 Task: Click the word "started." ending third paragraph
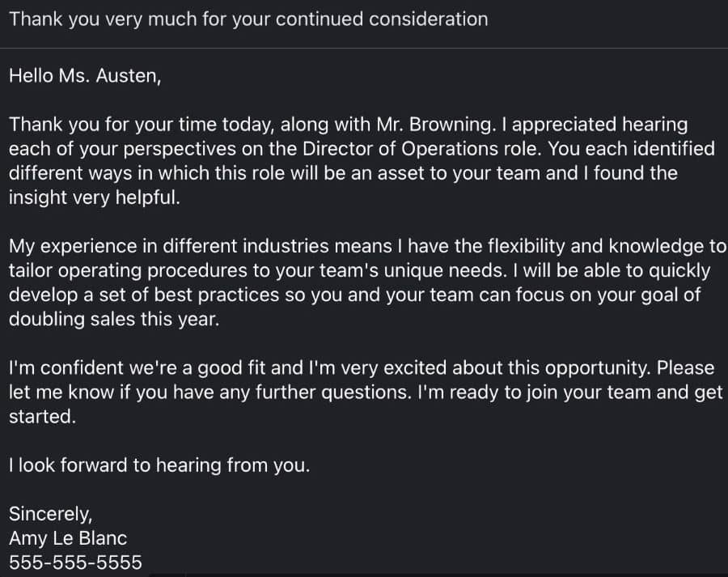pos(42,417)
